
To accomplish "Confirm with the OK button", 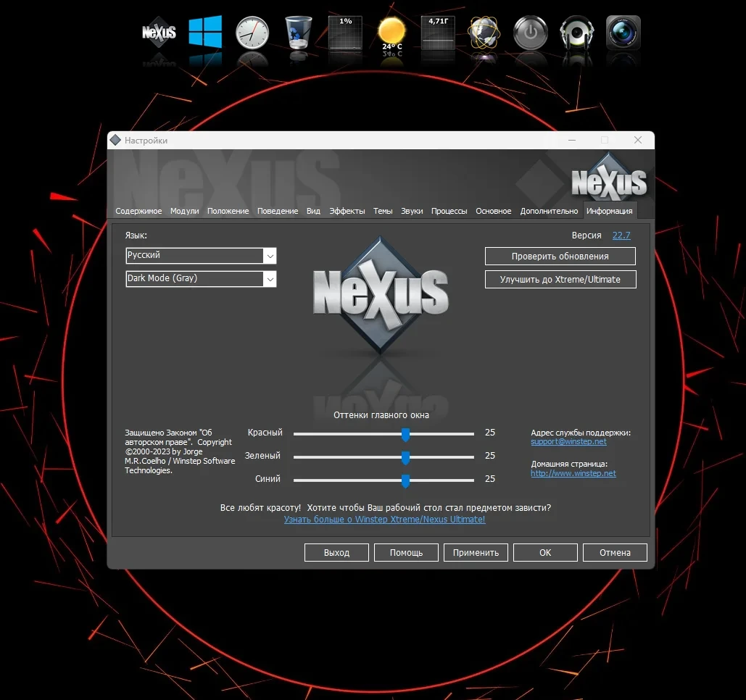I will [545, 553].
